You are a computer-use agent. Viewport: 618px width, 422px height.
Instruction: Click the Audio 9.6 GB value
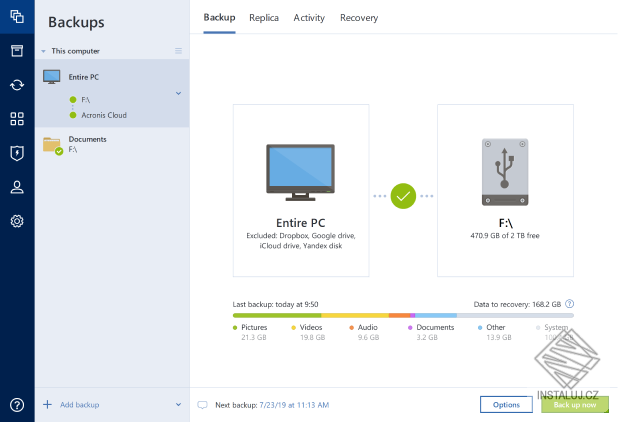(x=369, y=337)
